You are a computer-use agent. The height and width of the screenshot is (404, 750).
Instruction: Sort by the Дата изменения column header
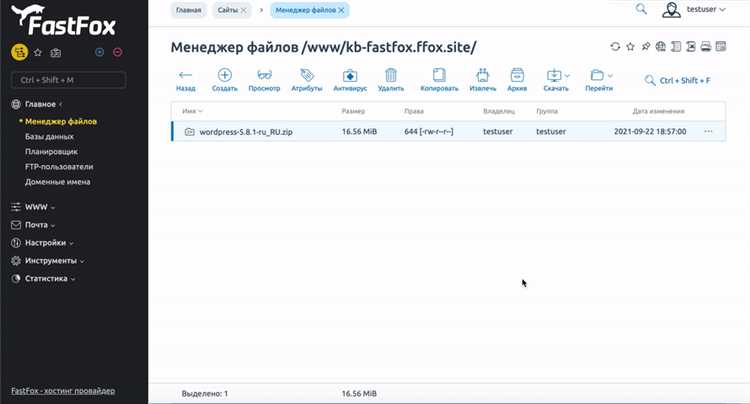point(658,111)
